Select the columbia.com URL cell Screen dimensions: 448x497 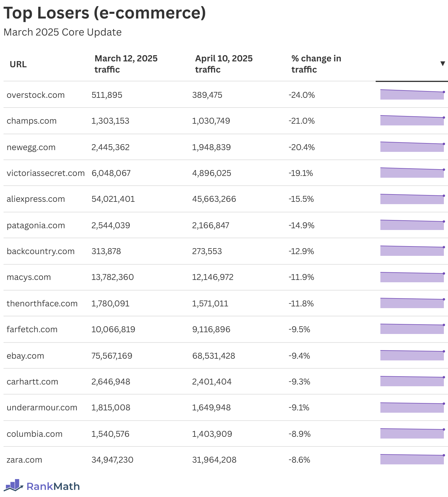34,434
